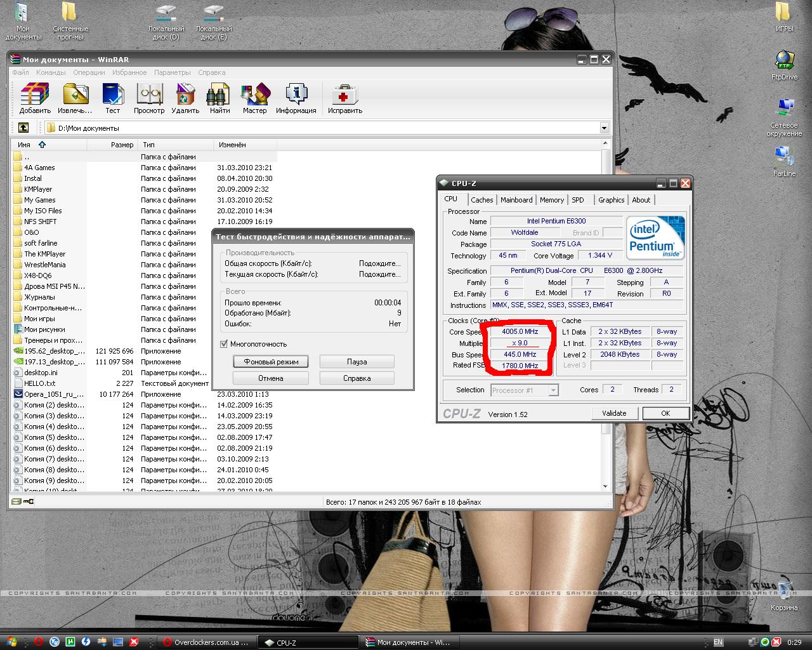Viewport: 812px width, 650px height.
Task: Toggle the Многопоточность checkbox
Action: 223,344
